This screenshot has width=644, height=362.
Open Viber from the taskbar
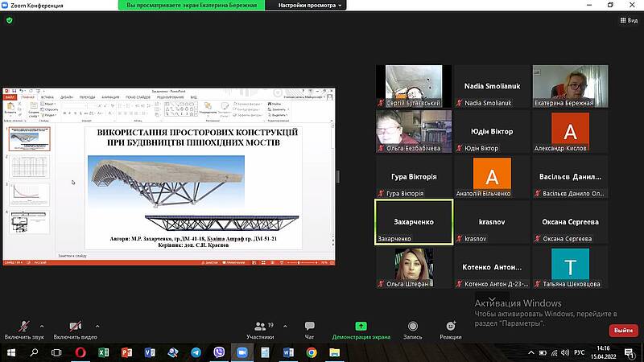(219, 352)
